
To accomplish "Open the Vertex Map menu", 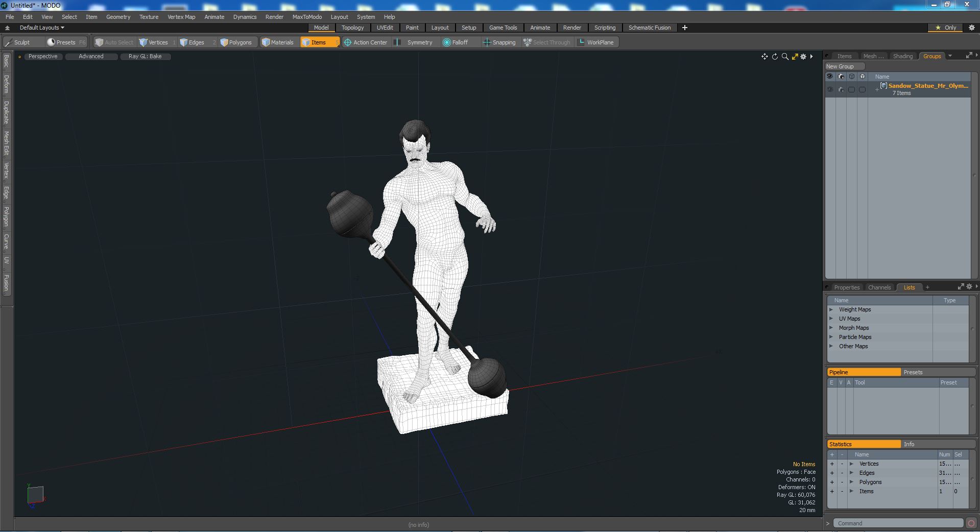I will click(181, 17).
